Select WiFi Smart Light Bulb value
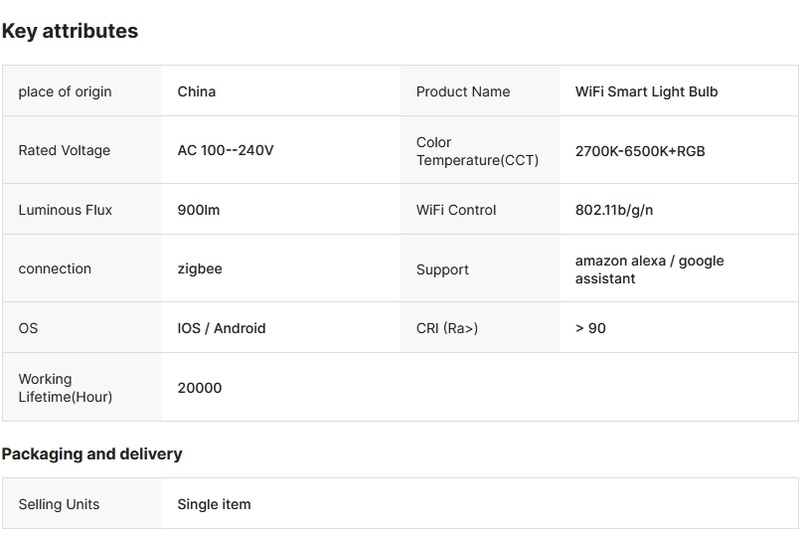Viewport: 800px width, 536px height. click(646, 92)
